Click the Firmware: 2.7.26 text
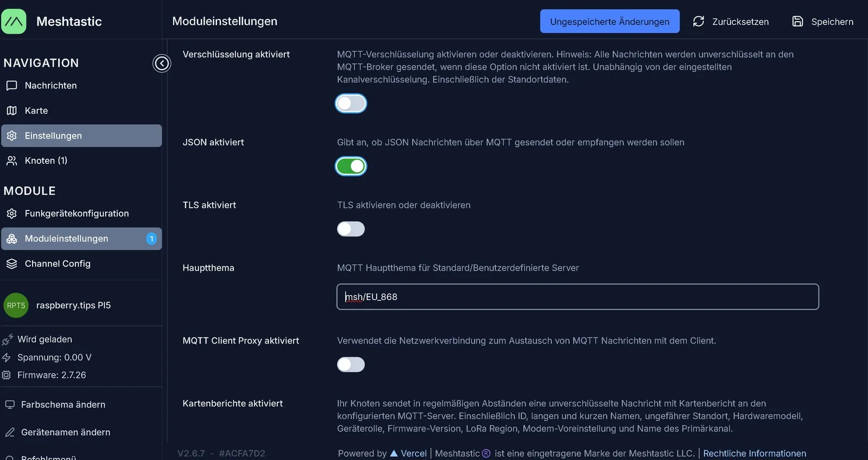868x460 pixels. click(x=52, y=375)
